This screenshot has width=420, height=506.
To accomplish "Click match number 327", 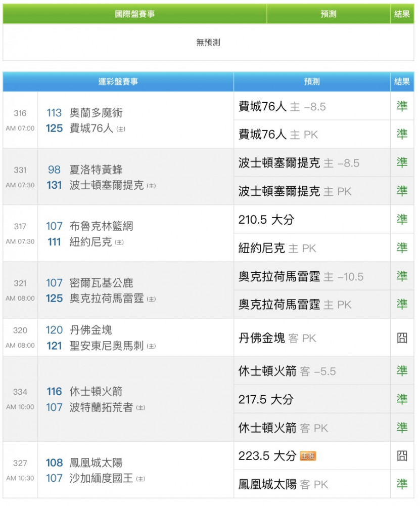I will point(20,463).
